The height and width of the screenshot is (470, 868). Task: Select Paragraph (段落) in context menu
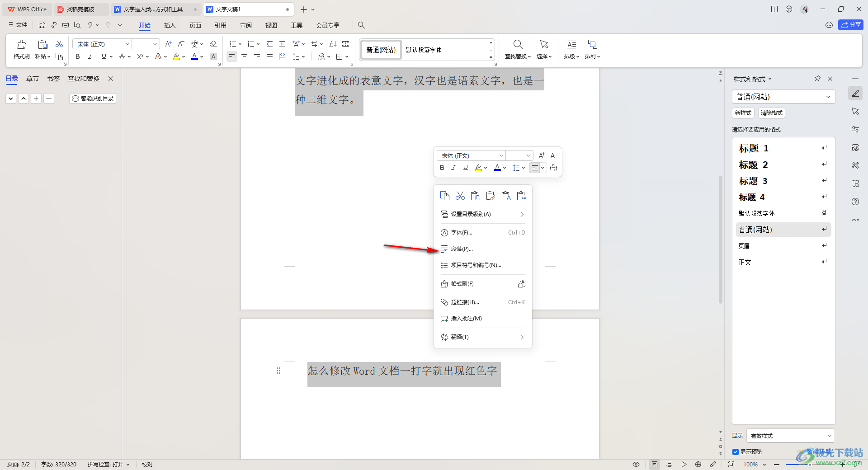(x=482, y=249)
